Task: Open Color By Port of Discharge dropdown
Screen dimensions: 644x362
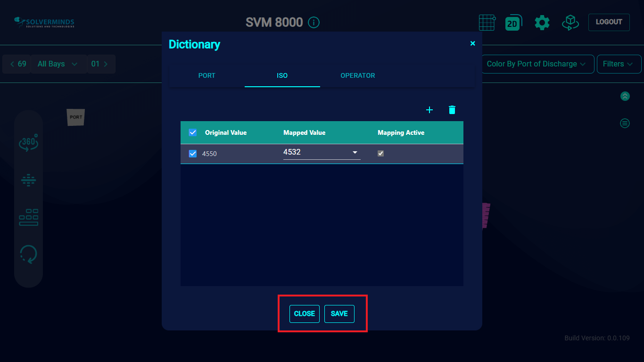Action: (x=537, y=64)
